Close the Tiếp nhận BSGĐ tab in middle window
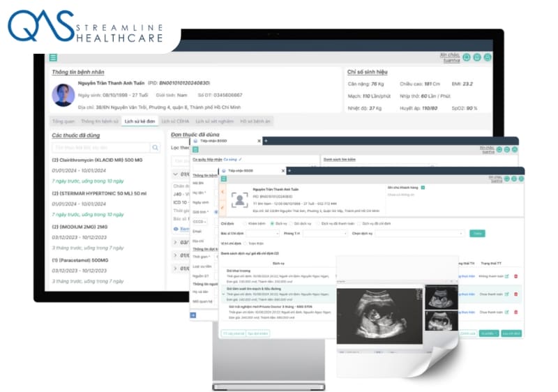 [259, 141]
